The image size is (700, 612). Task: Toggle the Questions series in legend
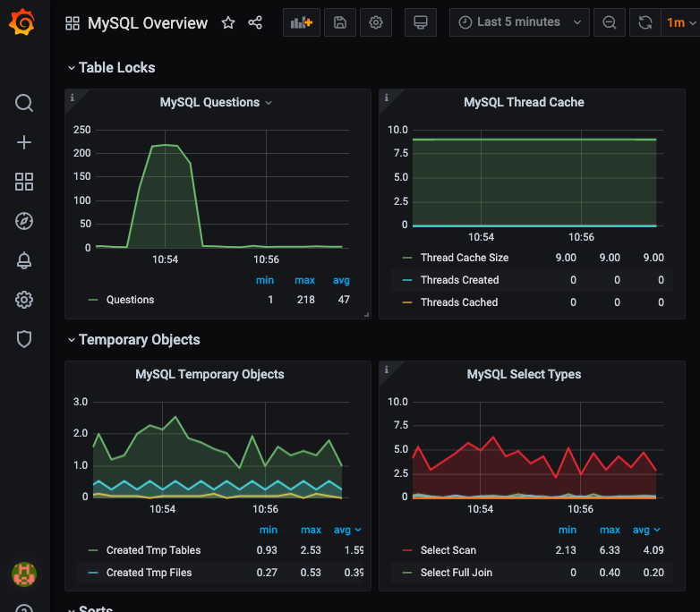click(x=130, y=300)
